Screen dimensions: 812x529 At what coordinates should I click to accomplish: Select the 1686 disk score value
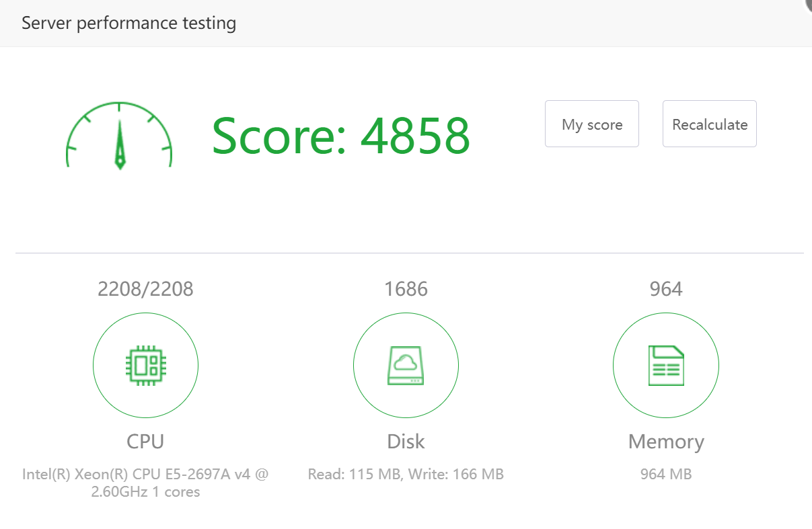[x=406, y=289]
